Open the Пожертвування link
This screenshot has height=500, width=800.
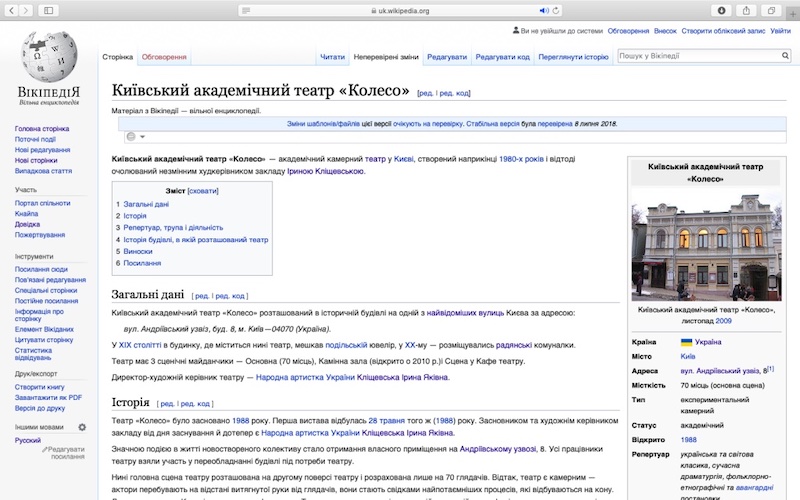pyautogui.click(x=40, y=235)
